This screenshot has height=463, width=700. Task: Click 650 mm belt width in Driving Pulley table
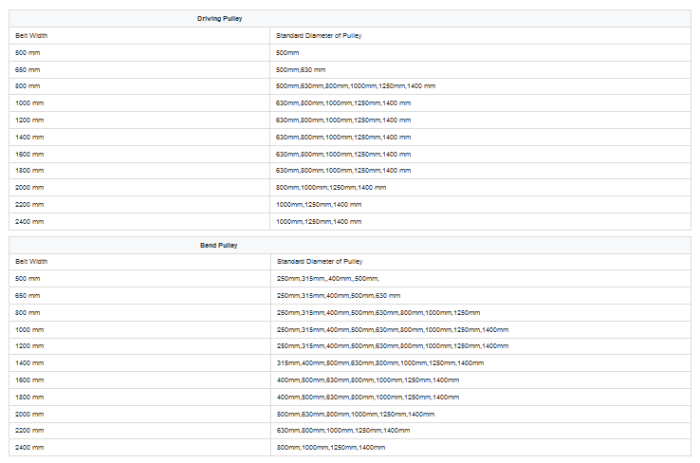point(28,69)
